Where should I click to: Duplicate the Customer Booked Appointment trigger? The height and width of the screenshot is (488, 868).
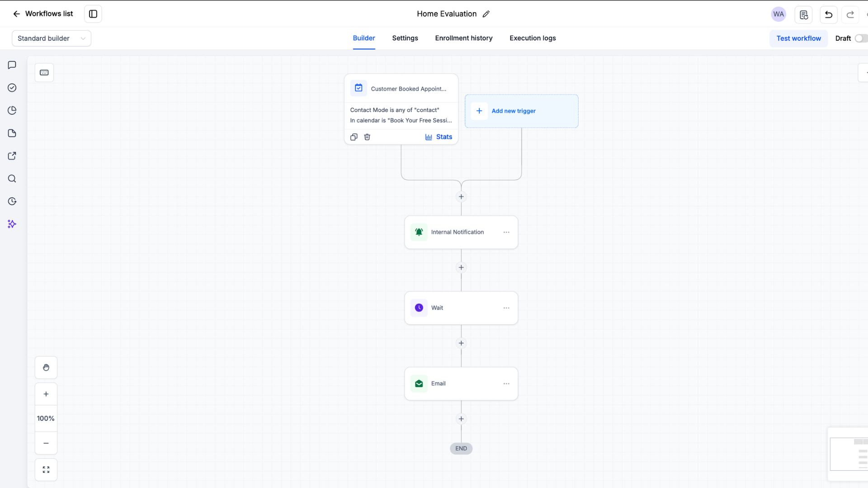coord(354,137)
